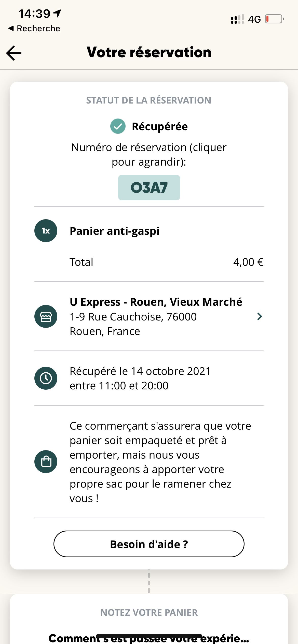The width and height of the screenshot is (298, 644).
Task: Tap the store icon beside U Express
Action: (x=46, y=316)
